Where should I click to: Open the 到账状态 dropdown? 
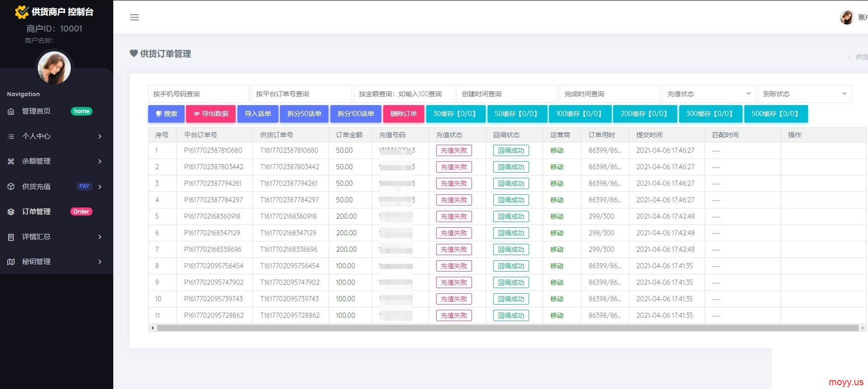[805, 94]
